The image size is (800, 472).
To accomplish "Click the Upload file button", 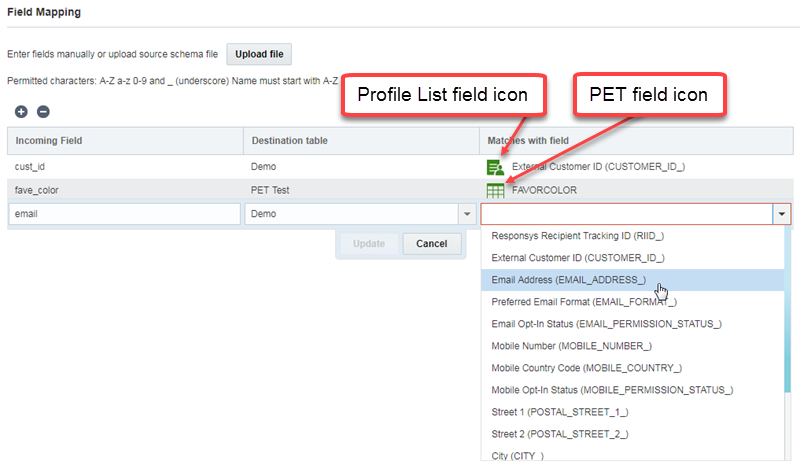I will (259, 54).
